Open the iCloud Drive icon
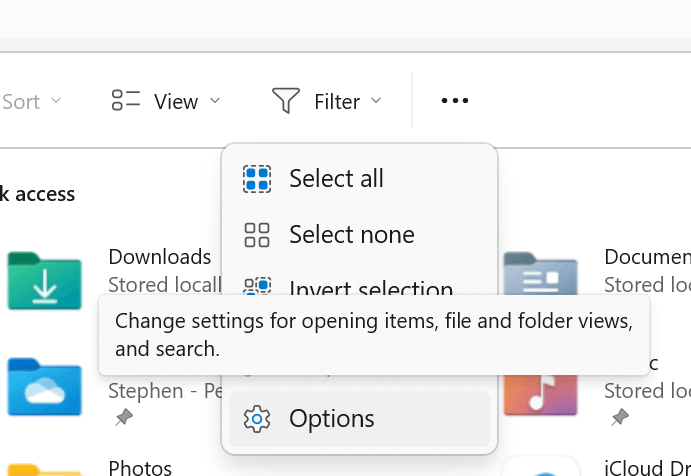The width and height of the screenshot is (691, 476). (x=540, y=467)
